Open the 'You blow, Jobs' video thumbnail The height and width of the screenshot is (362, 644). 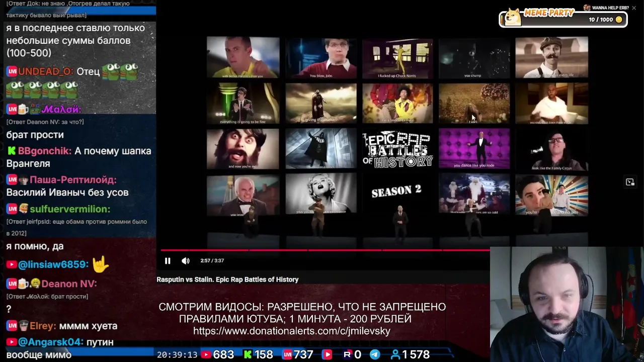[321, 58]
